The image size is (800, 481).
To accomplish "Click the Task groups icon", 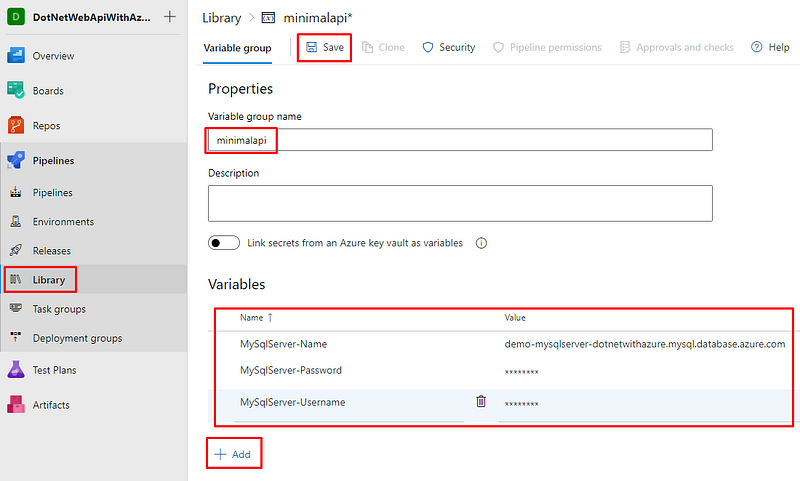I will click(16, 308).
